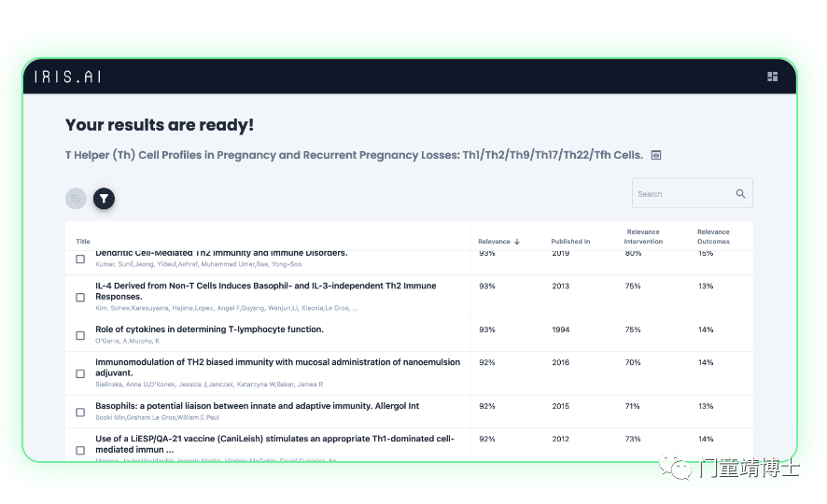Click the greyed-out edit list icon
The image size is (827, 504).
76,199
